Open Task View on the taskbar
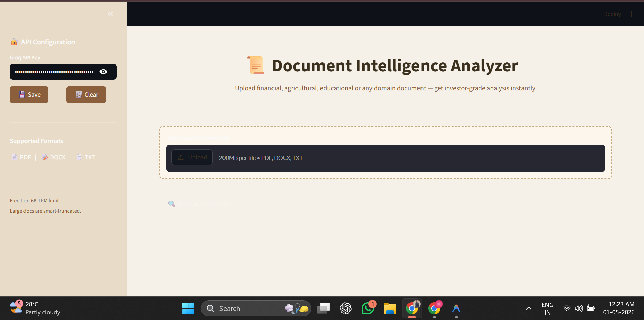This screenshot has width=644, height=320. point(324,308)
